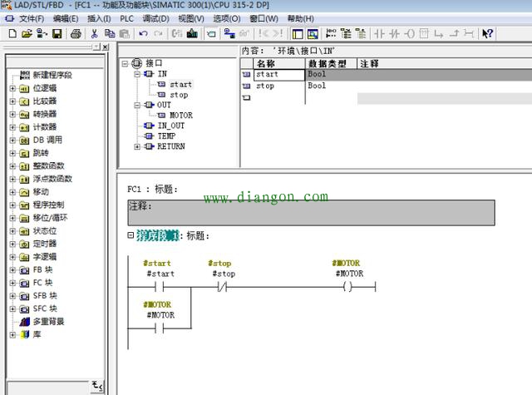Click the Open folder toolbar icon
This screenshot has width=532, height=395.
[x=27, y=34]
